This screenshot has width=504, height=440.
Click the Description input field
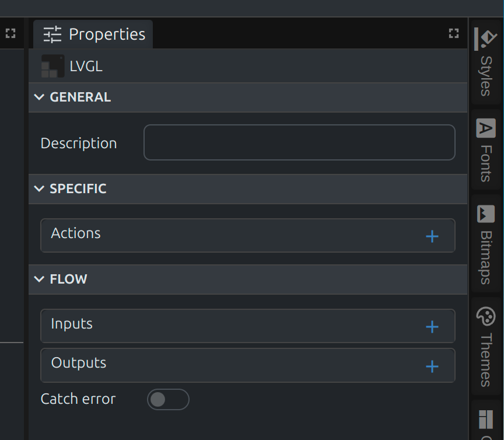(x=299, y=142)
